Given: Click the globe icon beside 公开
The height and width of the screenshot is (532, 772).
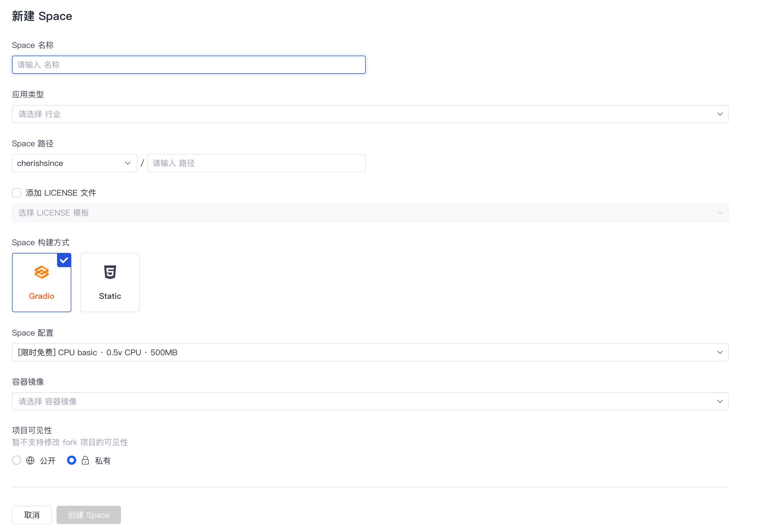Looking at the screenshot, I should (30, 460).
